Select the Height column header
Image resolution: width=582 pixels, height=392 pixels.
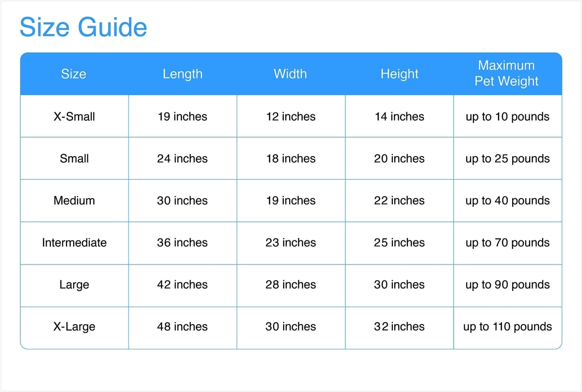click(399, 74)
